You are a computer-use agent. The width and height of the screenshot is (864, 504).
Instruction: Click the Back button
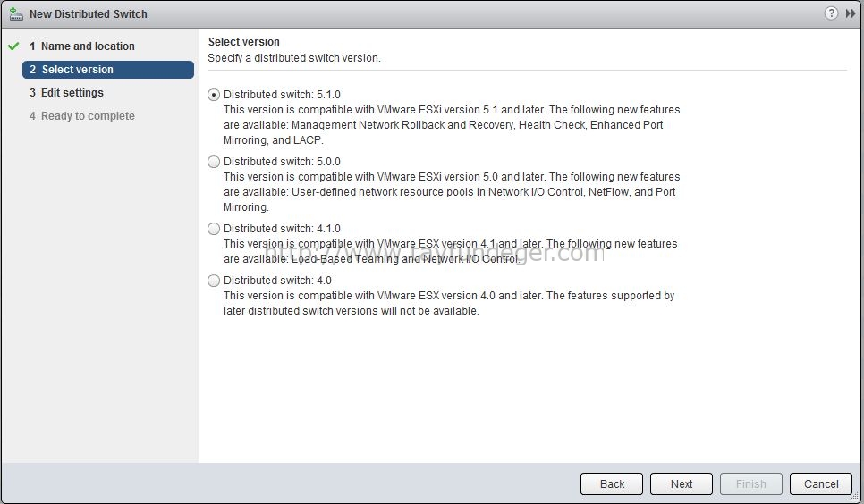[x=612, y=483]
